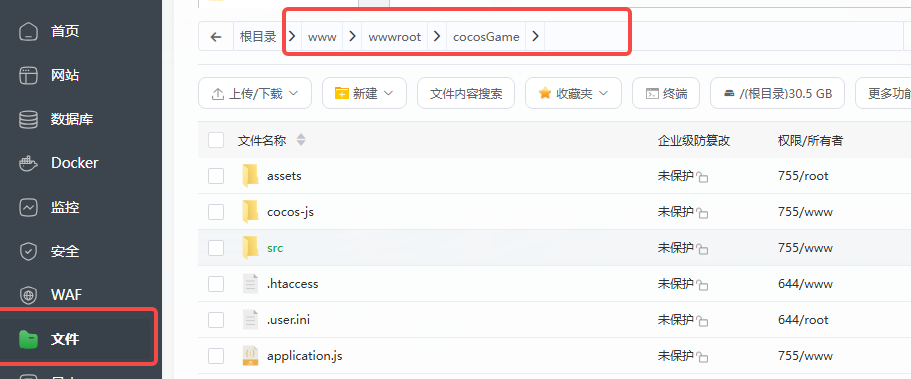Navigate to www breadcrumb segment

point(322,37)
